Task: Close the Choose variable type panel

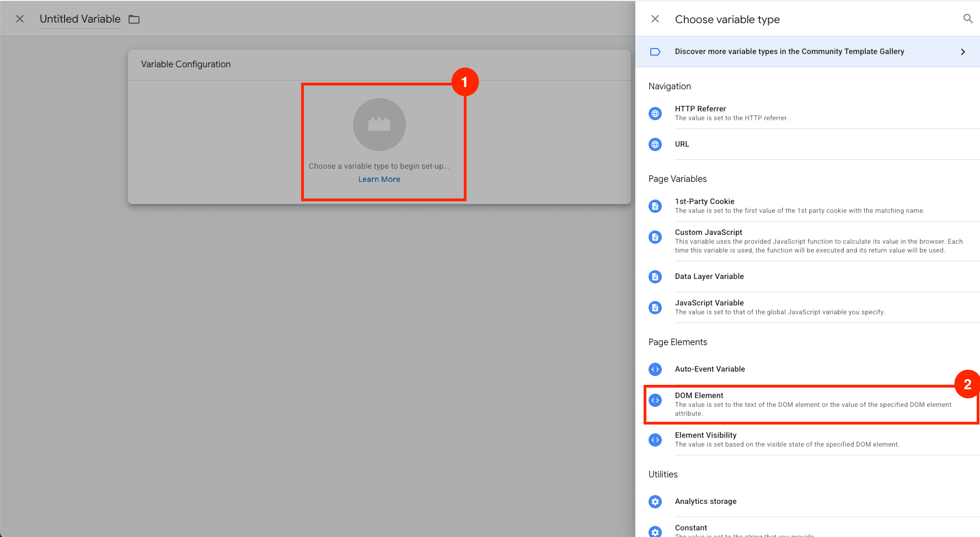Action: (x=655, y=19)
